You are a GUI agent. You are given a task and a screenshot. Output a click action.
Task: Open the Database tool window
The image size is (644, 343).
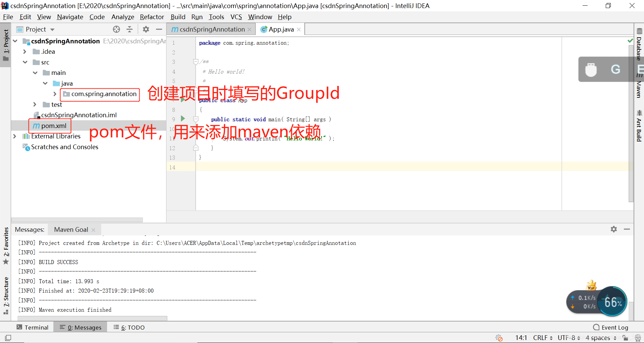point(639,44)
